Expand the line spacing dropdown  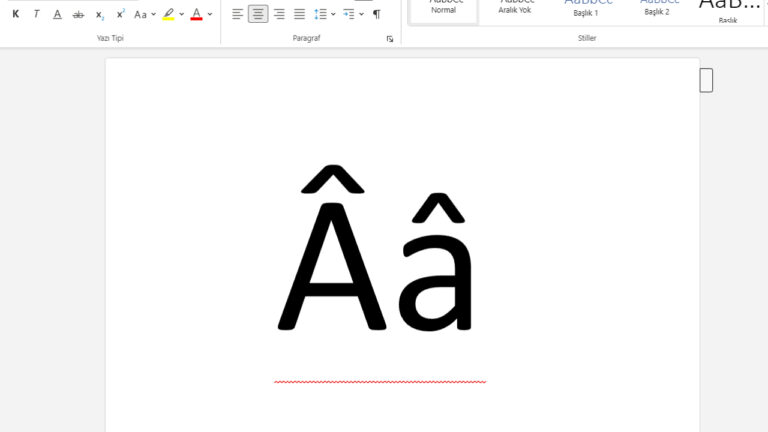[333, 14]
